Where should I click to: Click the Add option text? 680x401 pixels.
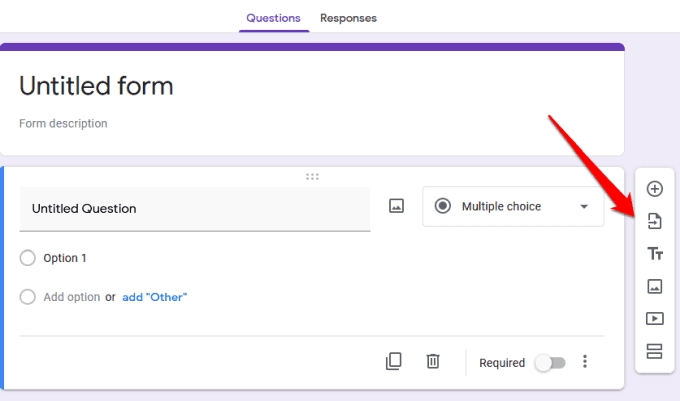pyautogui.click(x=72, y=297)
